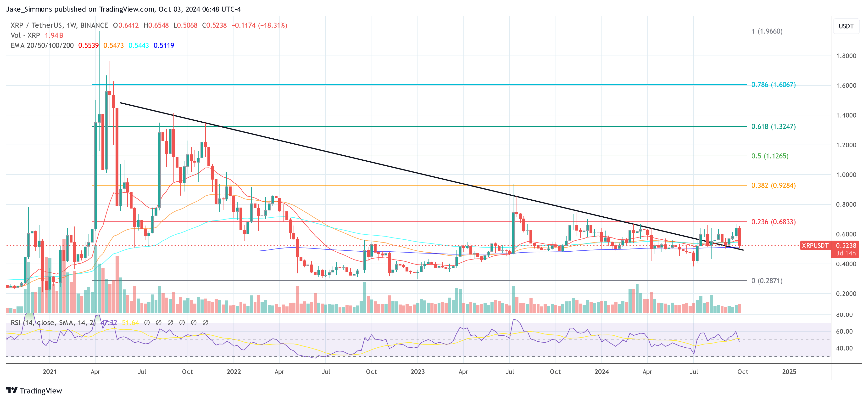Screen dimensions: 868x401
Task: Click the 2024 time axis label
Action: tap(601, 372)
